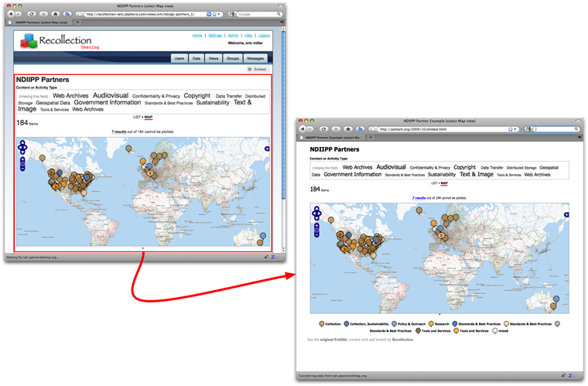Image resolution: width=588 pixels, height=386 pixels.
Task: Click Recollection link in embed footer
Action: coord(402,340)
